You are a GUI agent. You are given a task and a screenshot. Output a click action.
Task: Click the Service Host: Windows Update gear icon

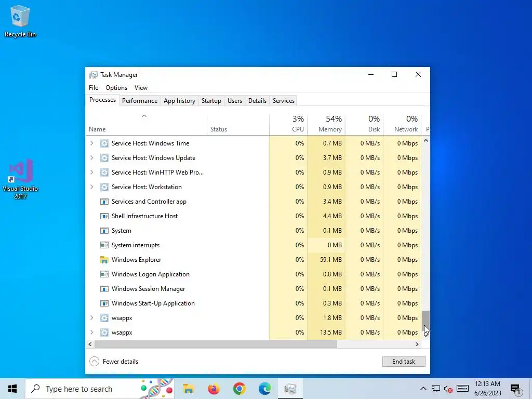(104, 158)
